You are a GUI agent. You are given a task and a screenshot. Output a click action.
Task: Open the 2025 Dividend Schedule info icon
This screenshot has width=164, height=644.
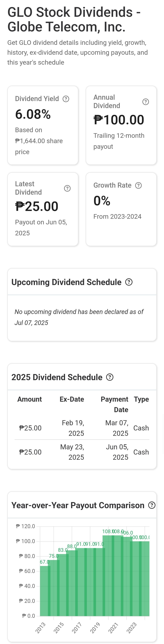click(110, 377)
